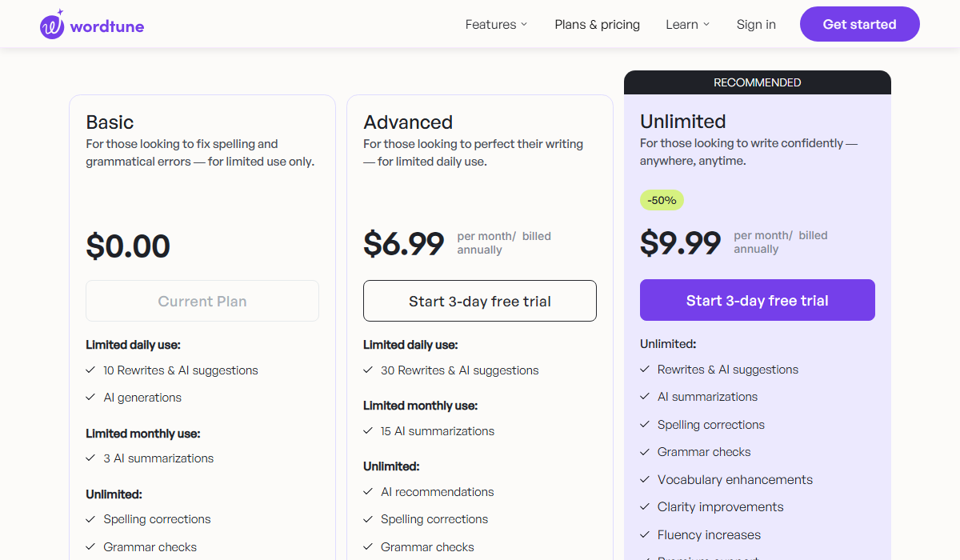The image size is (960, 560).
Task: Click checkmark beside Unlimited plan's "Grammar checks"
Action: point(645,452)
